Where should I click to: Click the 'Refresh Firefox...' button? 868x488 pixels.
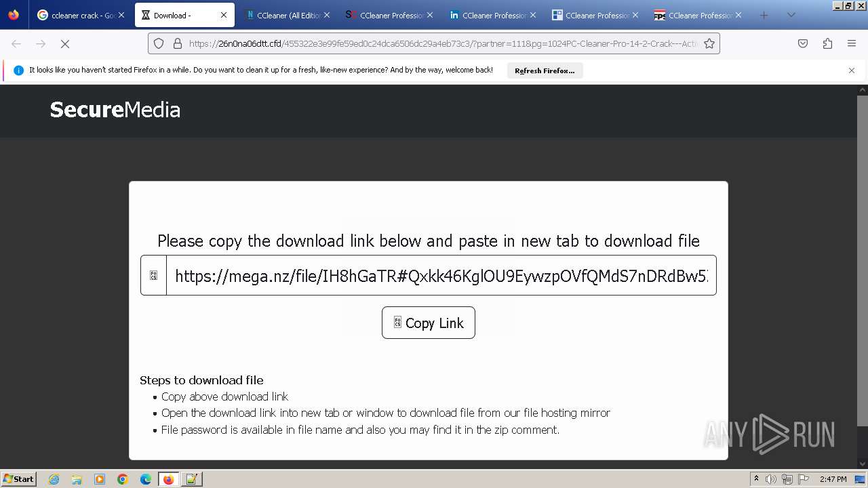tap(545, 70)
